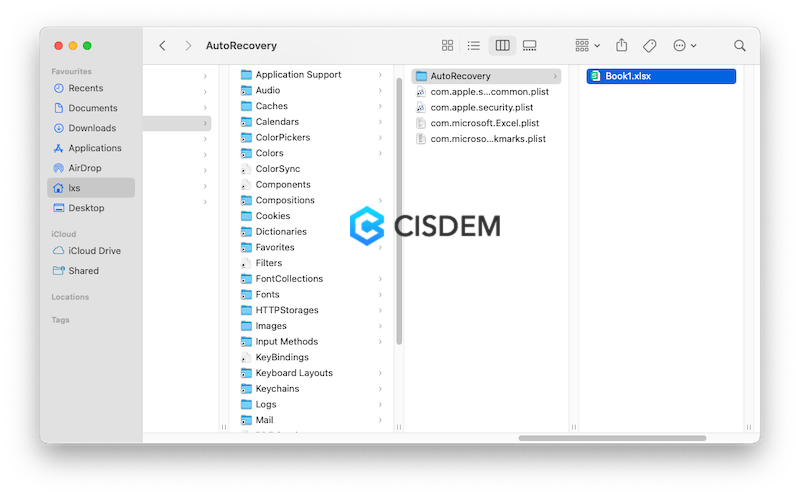Select gallery view icon
Viewport: 800px width, 496px height.
tap(530, 46)
